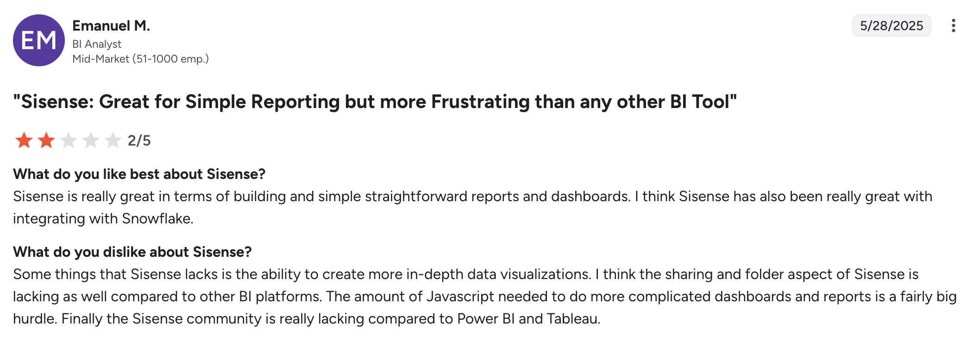Click the purple EM avatar circle

39,40
